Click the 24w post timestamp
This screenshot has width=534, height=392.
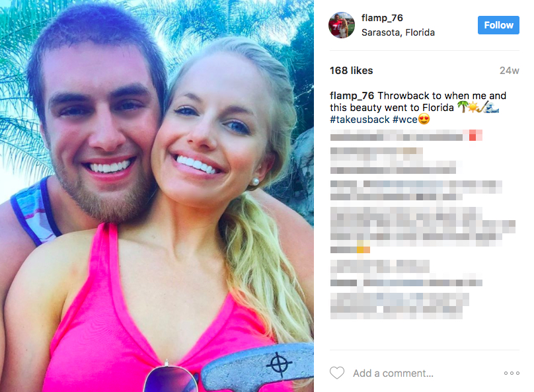pos(509,71)
